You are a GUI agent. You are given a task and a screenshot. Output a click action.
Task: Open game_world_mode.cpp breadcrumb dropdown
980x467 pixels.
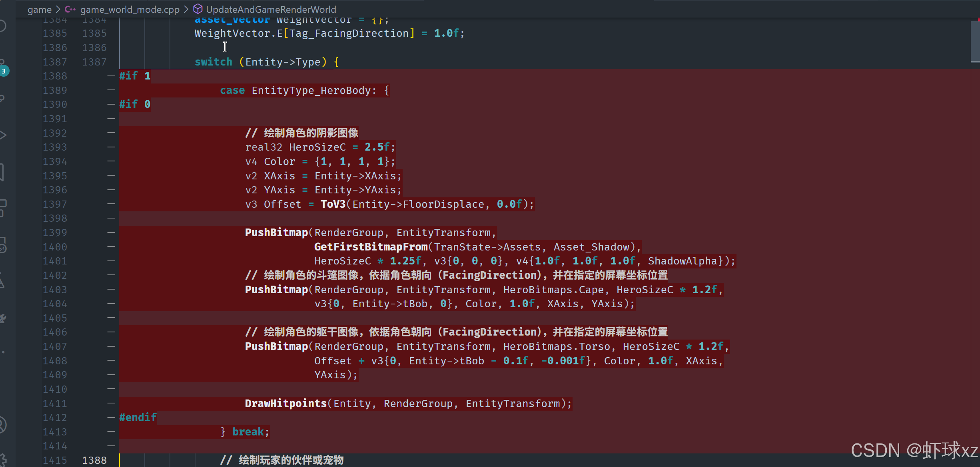click(130, 9)
